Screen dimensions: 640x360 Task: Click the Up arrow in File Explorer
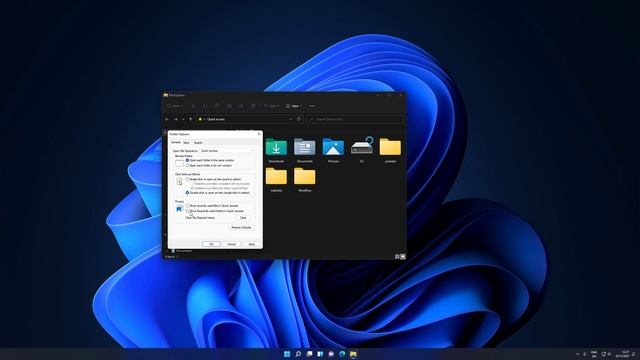pos(190,119)
